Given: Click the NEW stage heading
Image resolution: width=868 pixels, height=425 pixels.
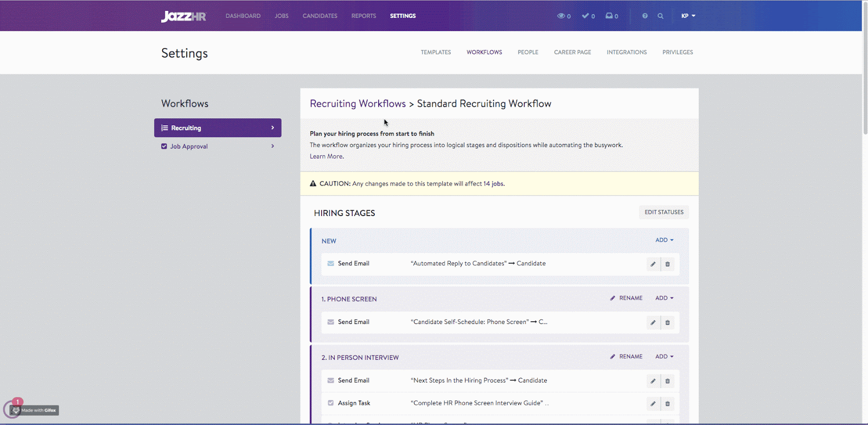Looking at the screenshot, I should (x=329, y=241).
